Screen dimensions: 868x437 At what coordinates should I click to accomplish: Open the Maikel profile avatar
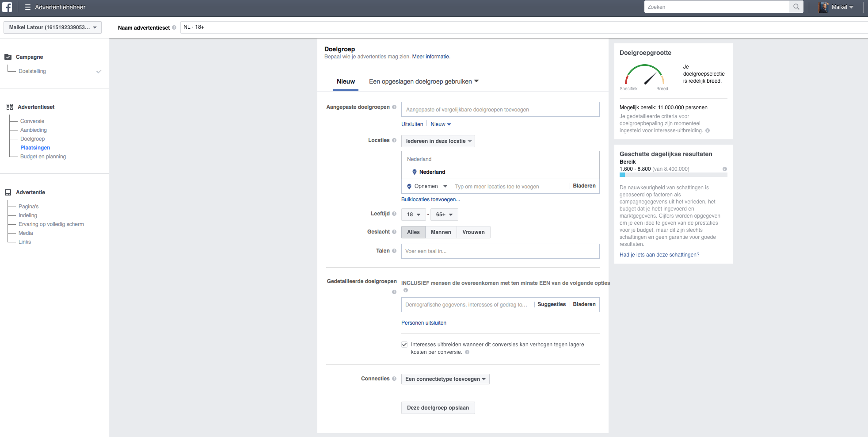(823, 7)
